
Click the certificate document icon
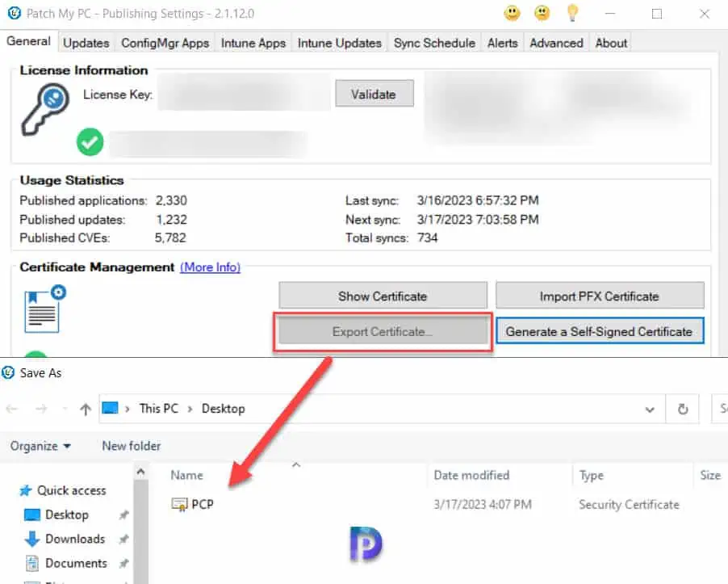[x=44, y=309]
